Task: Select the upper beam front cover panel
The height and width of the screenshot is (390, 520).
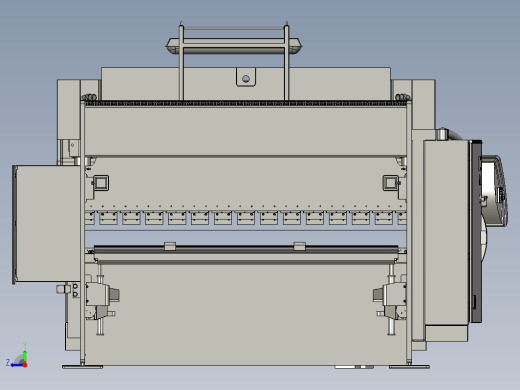Action: click(x=246, y=131)
